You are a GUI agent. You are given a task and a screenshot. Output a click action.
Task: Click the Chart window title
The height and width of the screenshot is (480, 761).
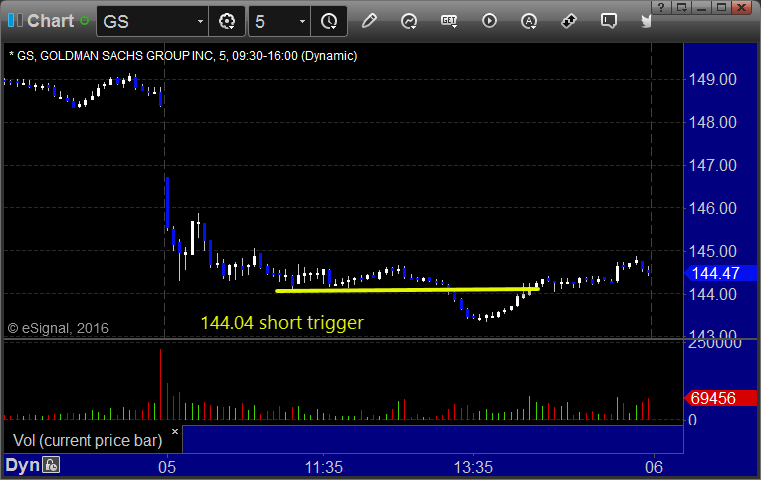(x=50, y=21)
